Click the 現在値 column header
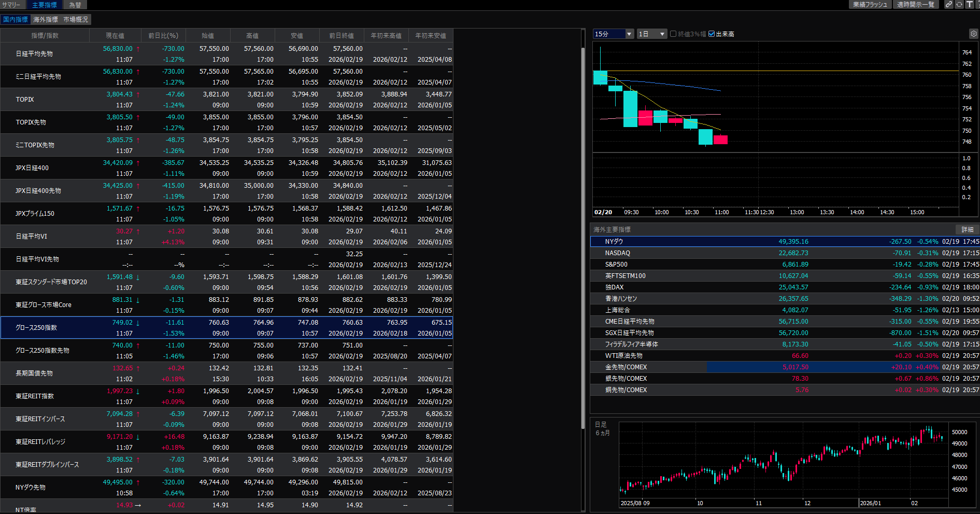 [x=115, y=35]
